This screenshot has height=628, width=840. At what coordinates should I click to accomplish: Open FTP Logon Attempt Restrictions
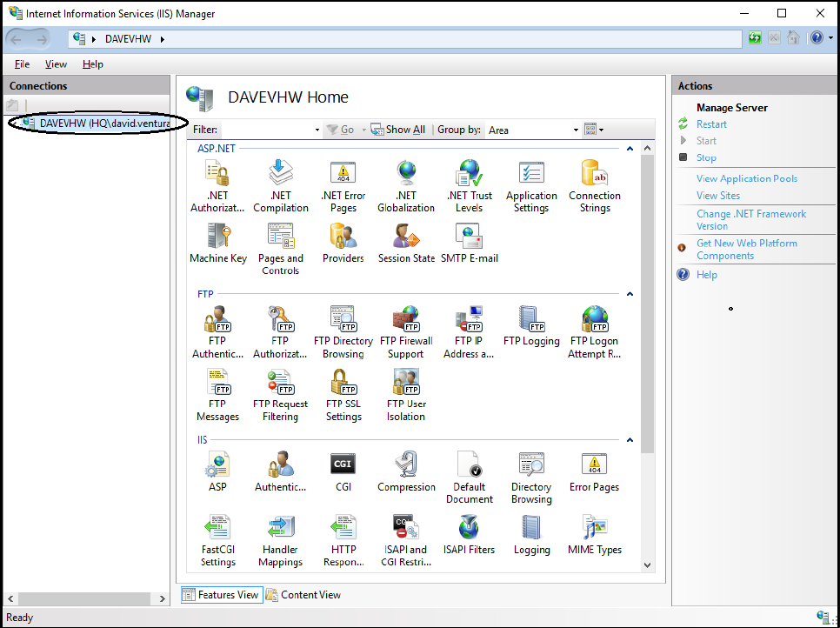[595, 332]
